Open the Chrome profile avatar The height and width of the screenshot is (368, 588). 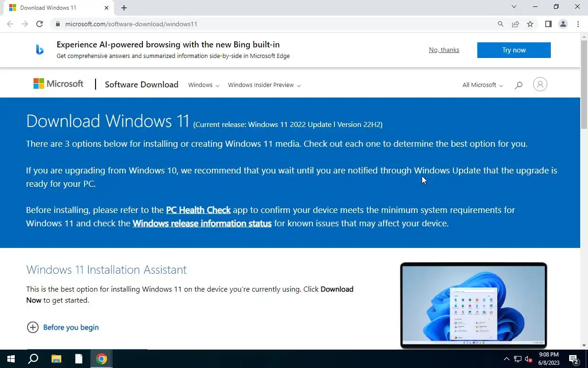coord(563,24)
